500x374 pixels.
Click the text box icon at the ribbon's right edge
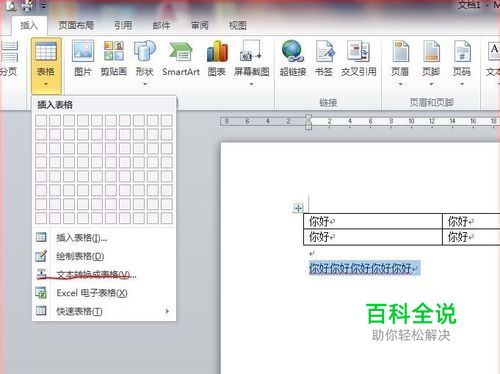(x=494, y=51)
